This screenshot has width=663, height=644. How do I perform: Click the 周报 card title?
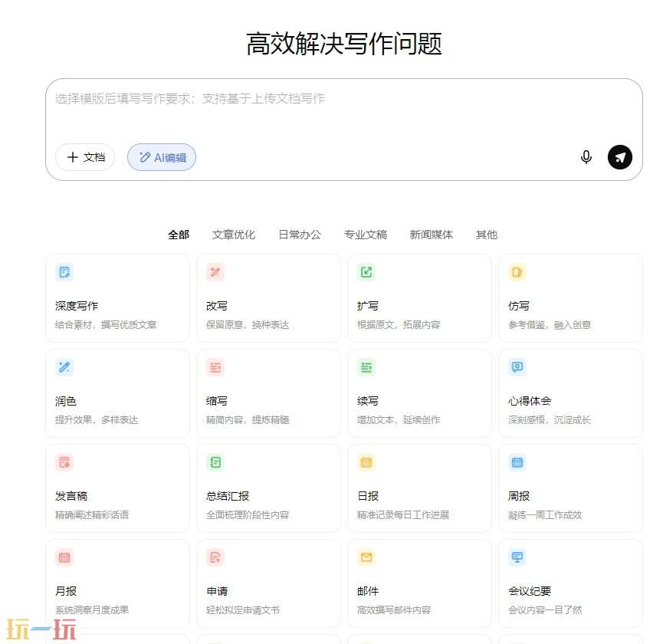pyautogui.click(x=519, y=495)
